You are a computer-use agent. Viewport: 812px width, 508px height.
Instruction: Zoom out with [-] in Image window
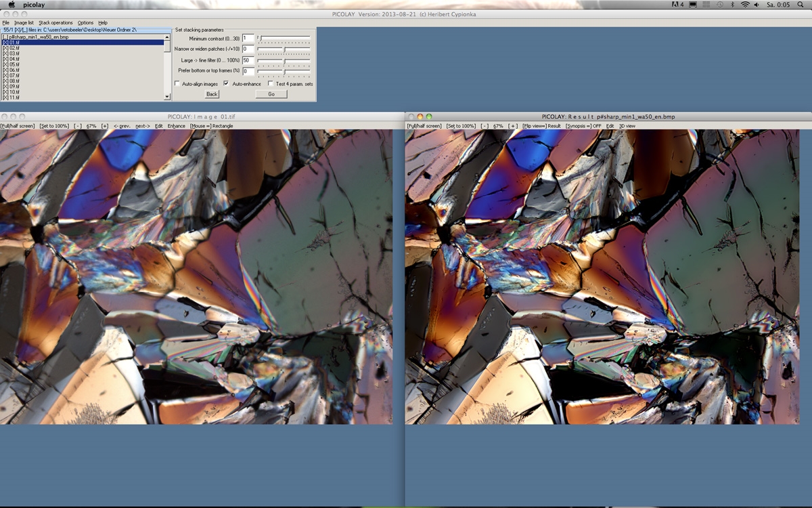tap(78, 126)
